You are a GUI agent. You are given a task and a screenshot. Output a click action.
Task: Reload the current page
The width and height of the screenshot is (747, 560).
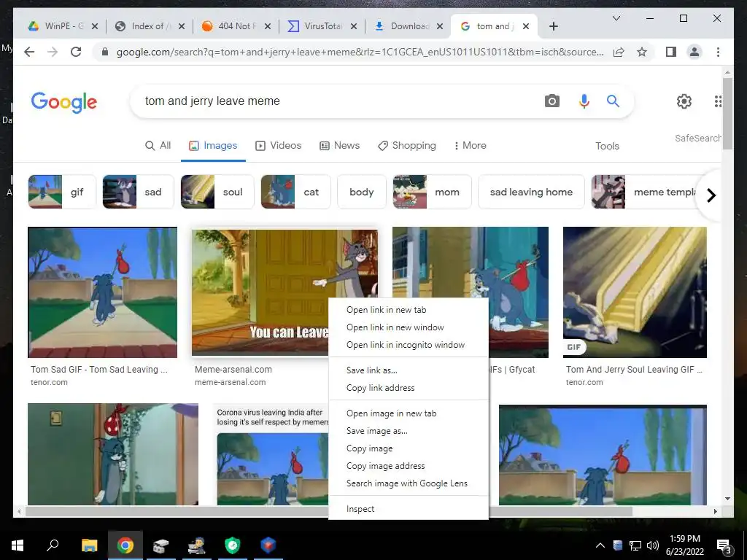76,52
